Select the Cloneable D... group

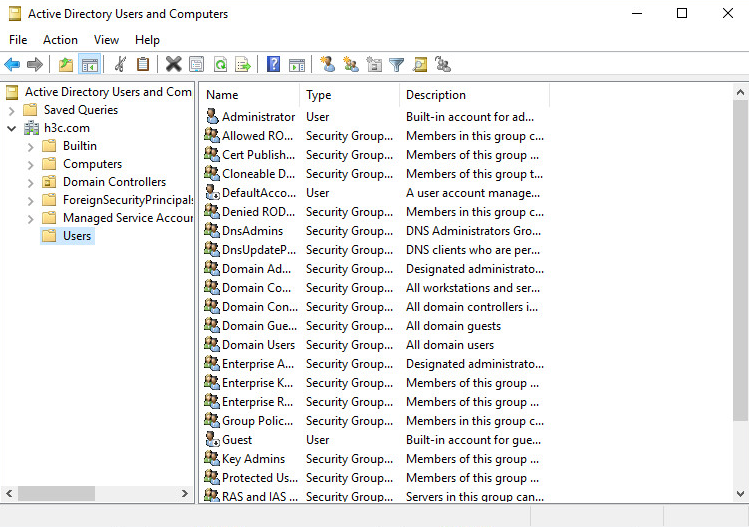(x=258, y=174)
